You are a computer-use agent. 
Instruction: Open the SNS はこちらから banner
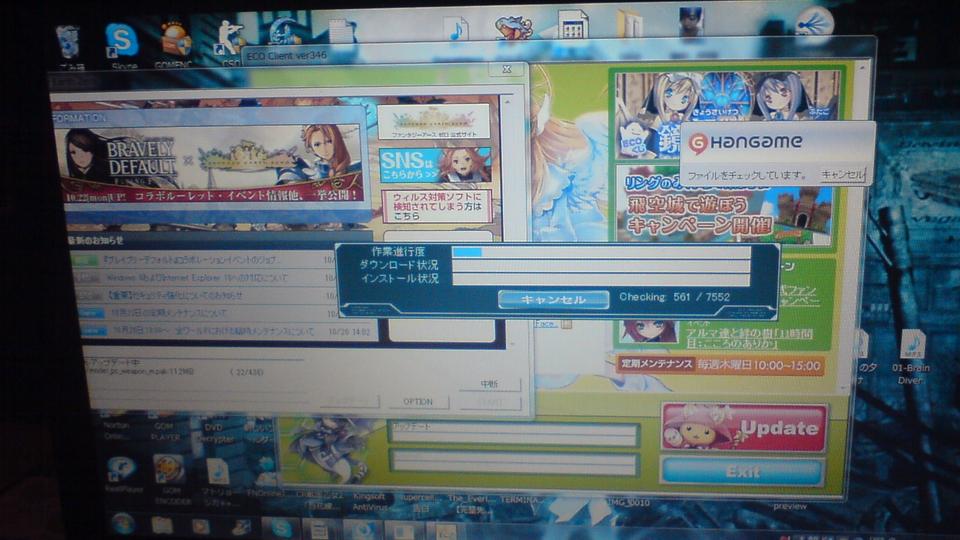coord(435,165)
